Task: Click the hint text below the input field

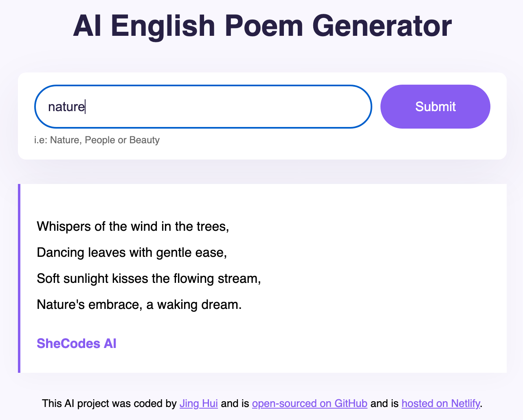Action: 97,140
